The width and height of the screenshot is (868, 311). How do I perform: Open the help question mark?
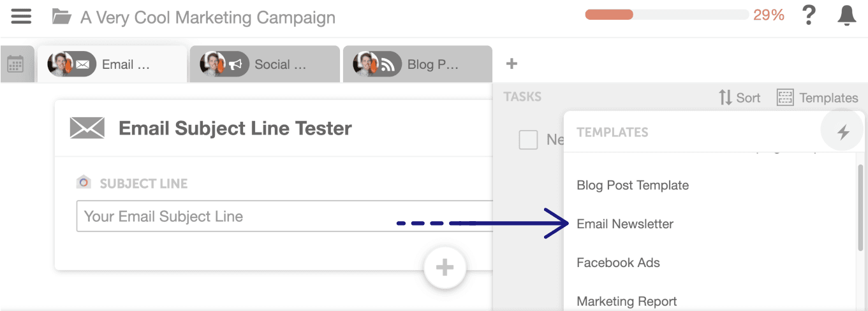point(809,15)
